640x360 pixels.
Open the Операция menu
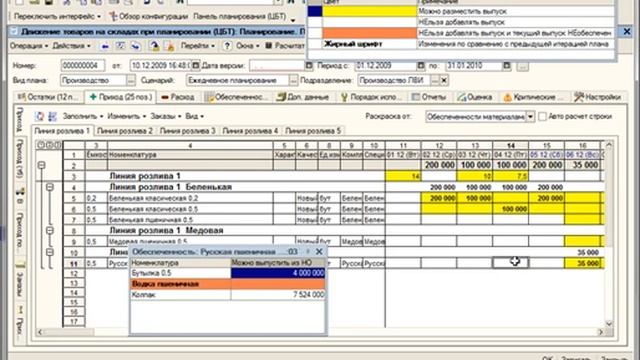pos(29,46)
